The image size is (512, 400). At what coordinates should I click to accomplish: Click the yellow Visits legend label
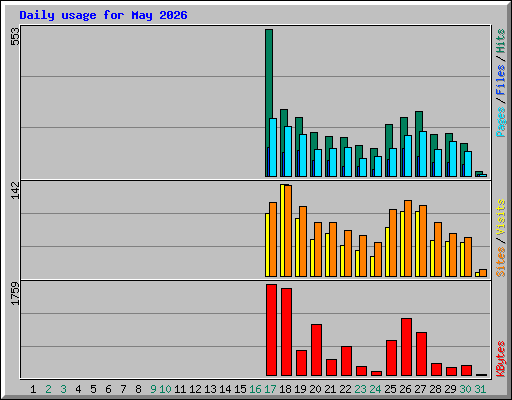[x=500, y=217]
